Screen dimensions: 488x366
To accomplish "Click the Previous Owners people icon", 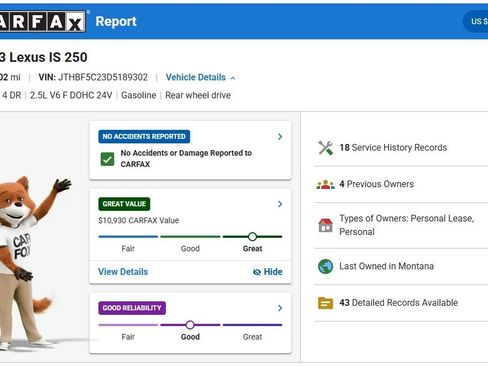I will click(325, 184).
